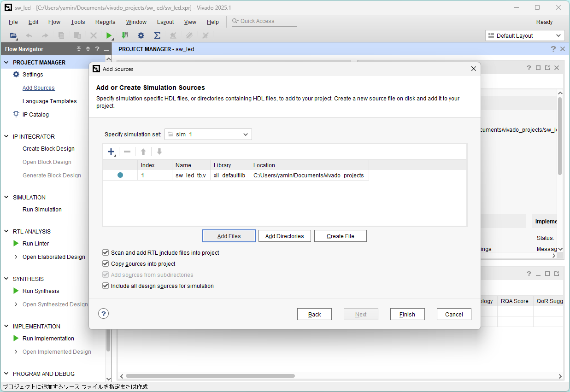570x392 pixels.
Task: Click the IP Catalog icon in Flow Navigator
Action: (x=16, y=114)
